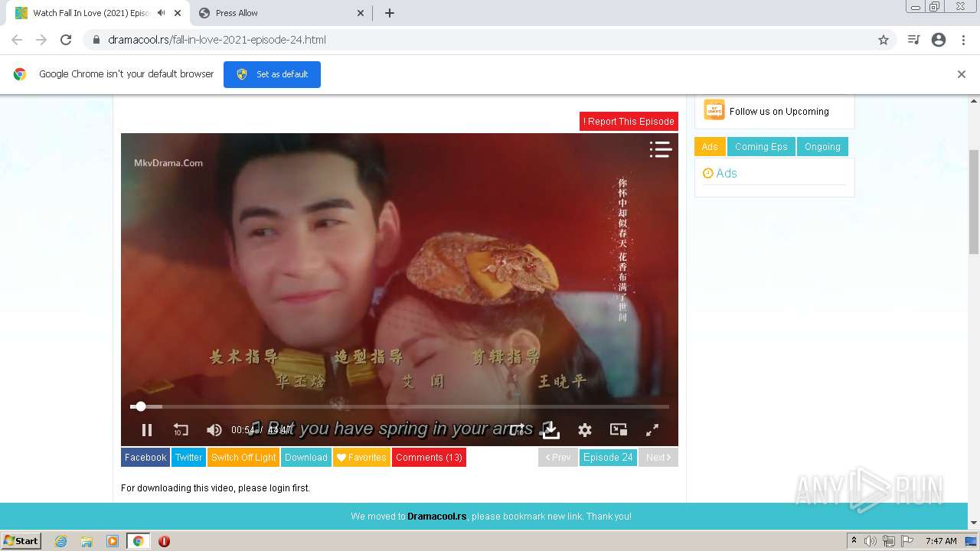Screen dimensions: 980x551
Task: Open the video playlist menu icon
Action: [660, 149]
